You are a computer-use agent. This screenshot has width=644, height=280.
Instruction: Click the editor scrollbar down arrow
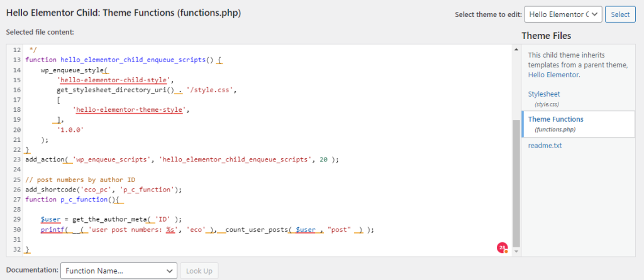click(x=516, y=252)
